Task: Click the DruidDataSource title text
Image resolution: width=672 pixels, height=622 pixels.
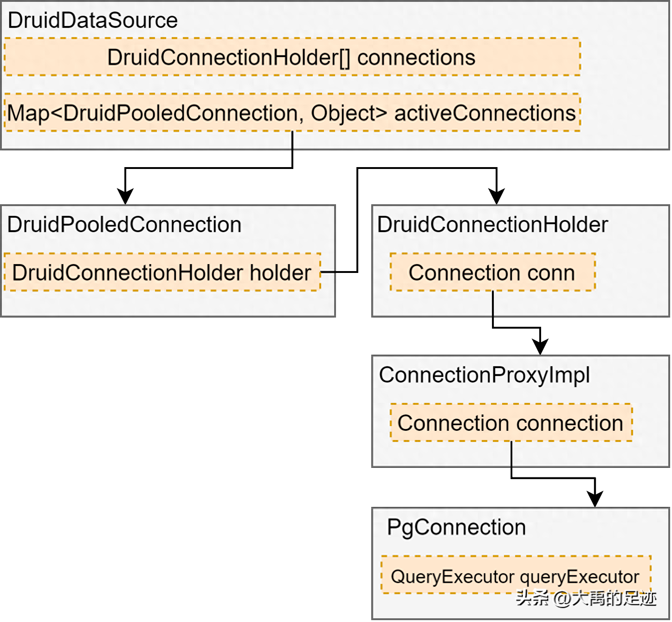Action: (x=92, y=21)
